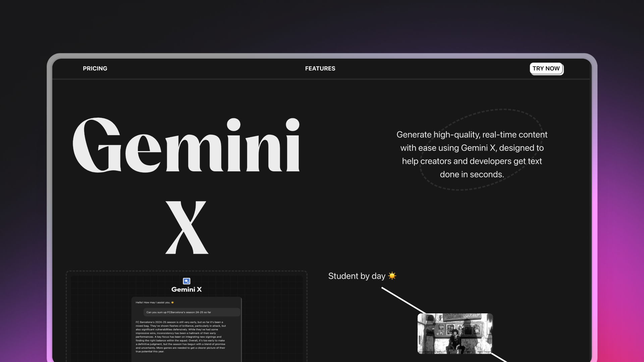Click the 'Hello! How may I assist you' greeting
644x362 pixels.
153,302
